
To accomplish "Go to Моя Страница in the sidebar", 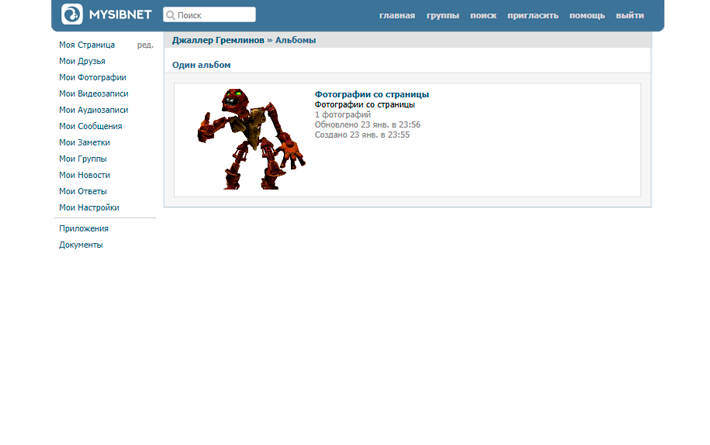I will click(87, 45).
